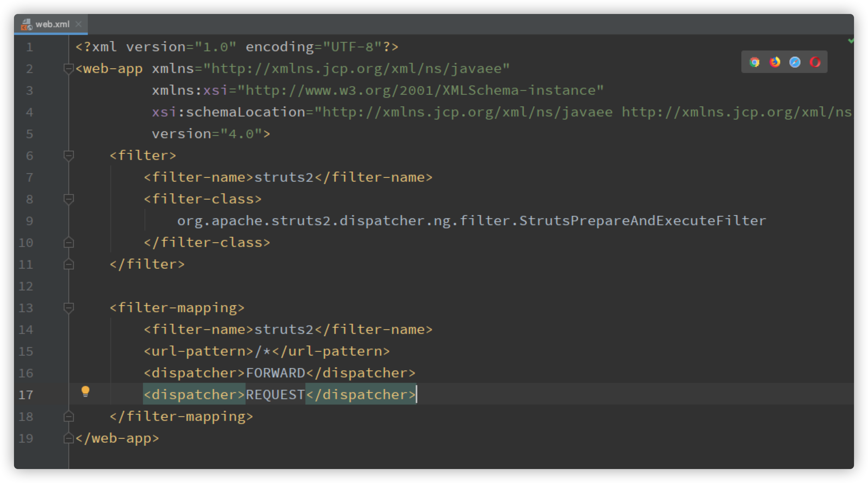Click the closing </filter> tag
Image resolution: width=868 pixels, height=483 pixels.
(x=147, y=264)
